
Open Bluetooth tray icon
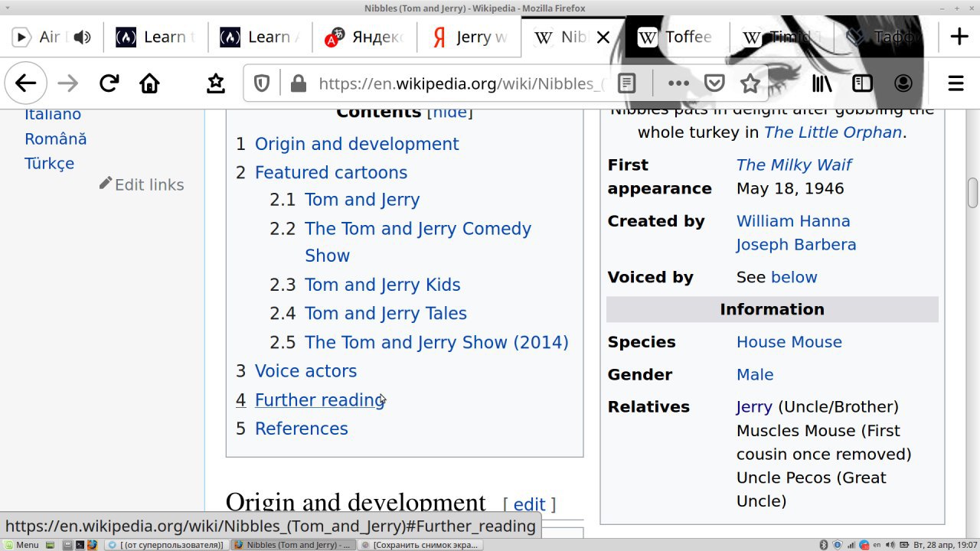coord(824,545)
